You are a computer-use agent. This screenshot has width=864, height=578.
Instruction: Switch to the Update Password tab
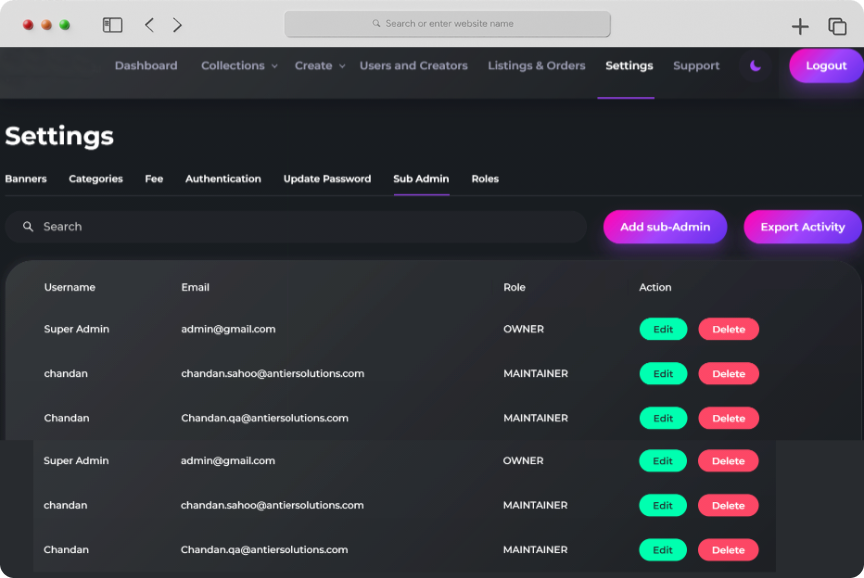pos(327,179)
